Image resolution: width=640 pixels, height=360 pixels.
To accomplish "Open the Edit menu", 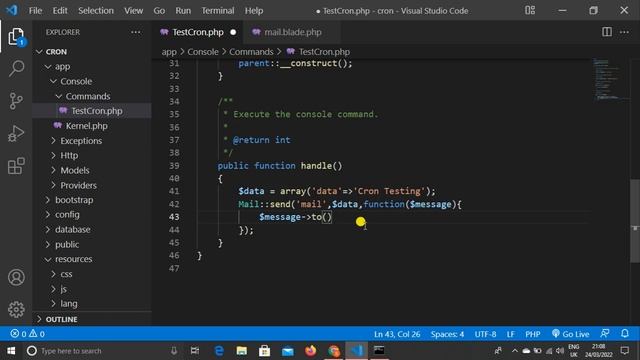I will 60,11.
